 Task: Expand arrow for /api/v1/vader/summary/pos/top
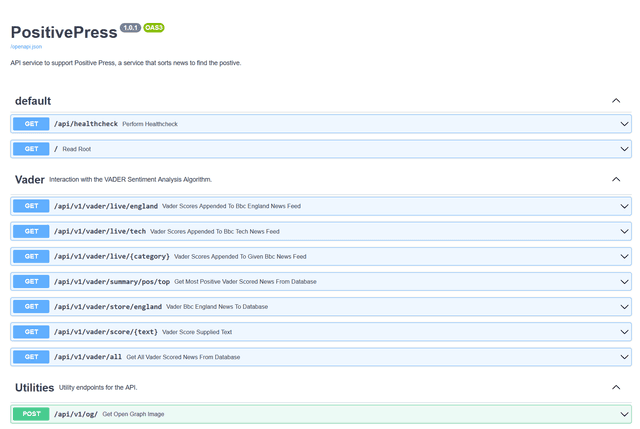point(624,282)
